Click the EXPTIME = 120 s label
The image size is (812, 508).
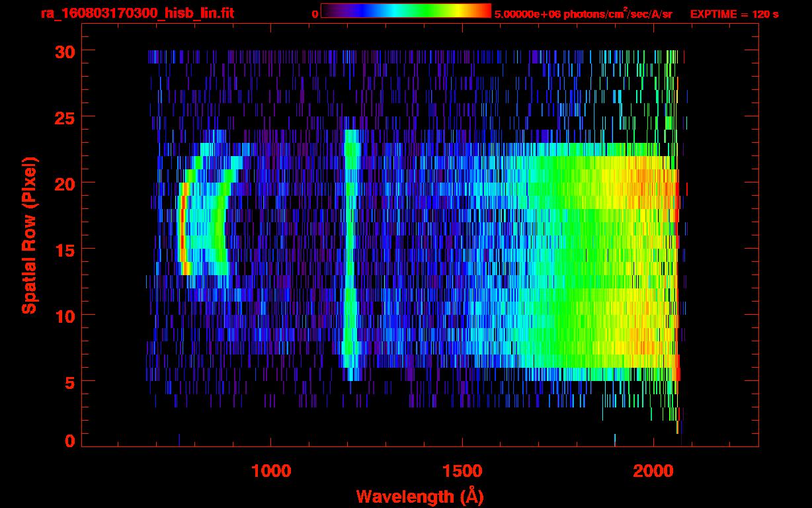(734, 14)
